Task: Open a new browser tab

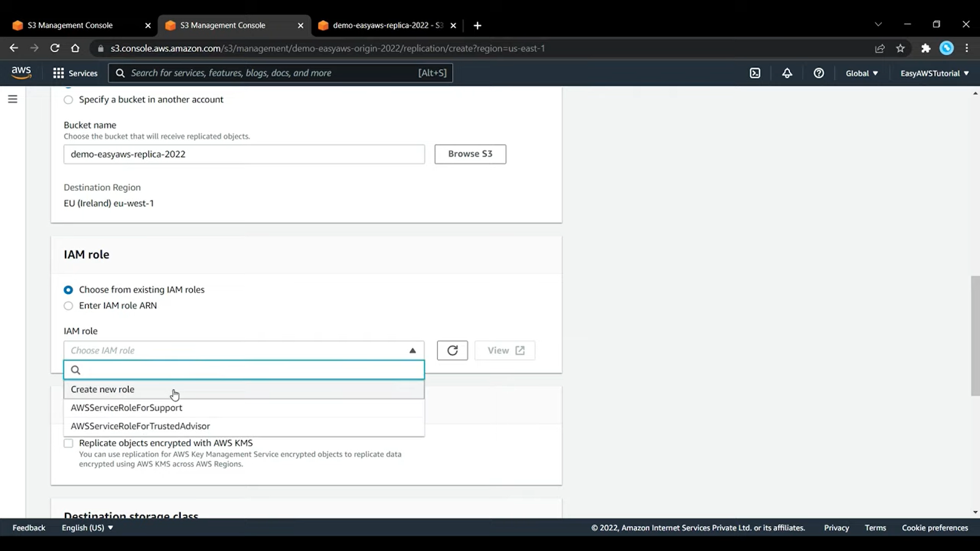Action: click(477, 25)
